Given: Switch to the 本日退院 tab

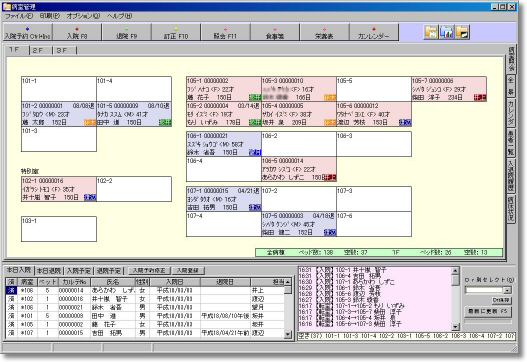Looking at the screenshot, I should 49,271.
